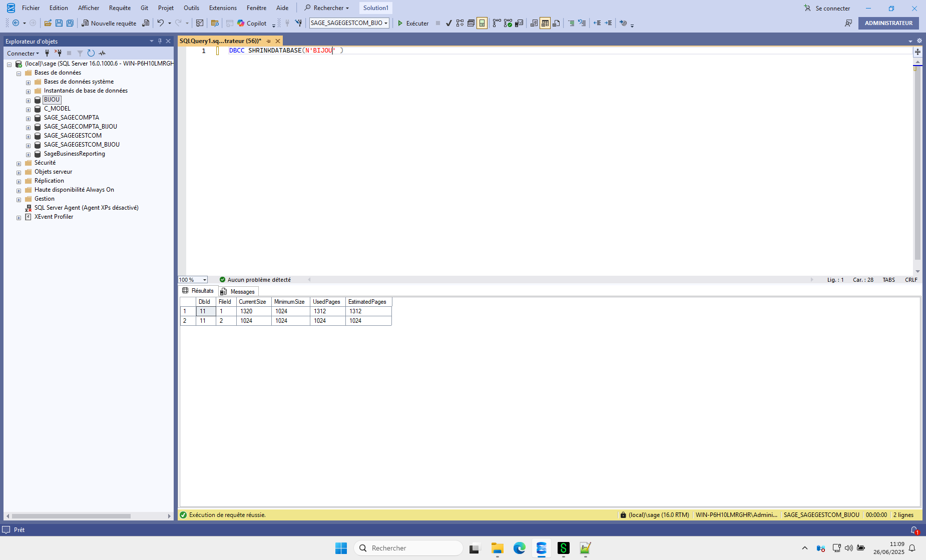Click the Include Client Statistics icon
The width and height of the screenshot is (926, 560).
(519, 23)
